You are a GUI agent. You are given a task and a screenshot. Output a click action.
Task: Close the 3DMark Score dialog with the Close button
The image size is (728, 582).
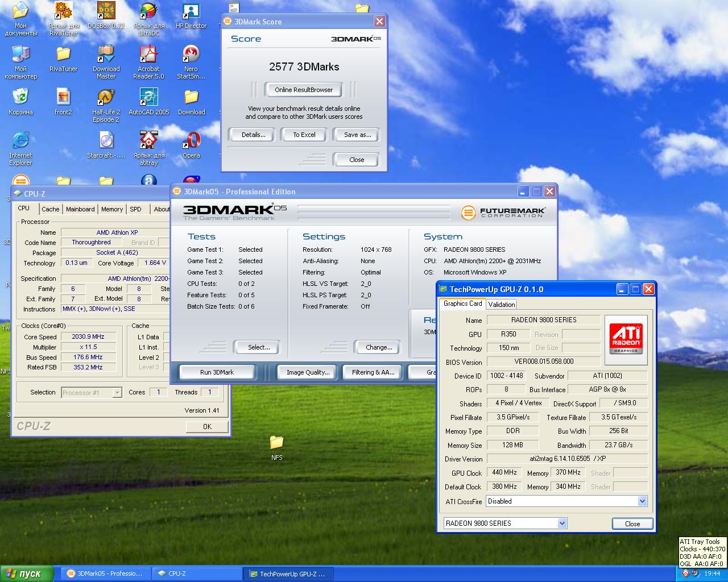click(x=357, y=160)
